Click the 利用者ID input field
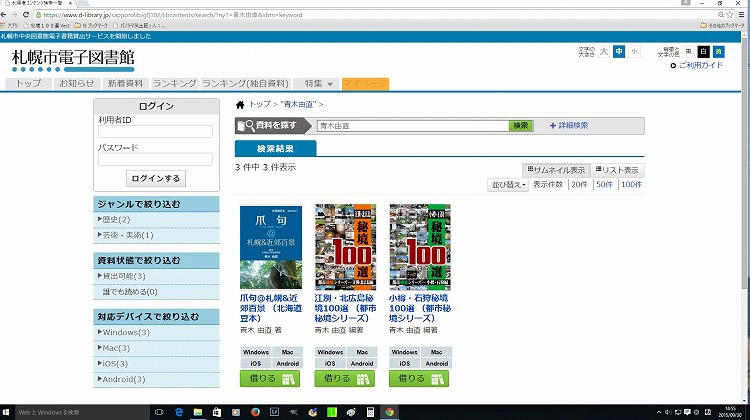The height and width of the screenshot is (420, 750). click(x=155, y=132)
